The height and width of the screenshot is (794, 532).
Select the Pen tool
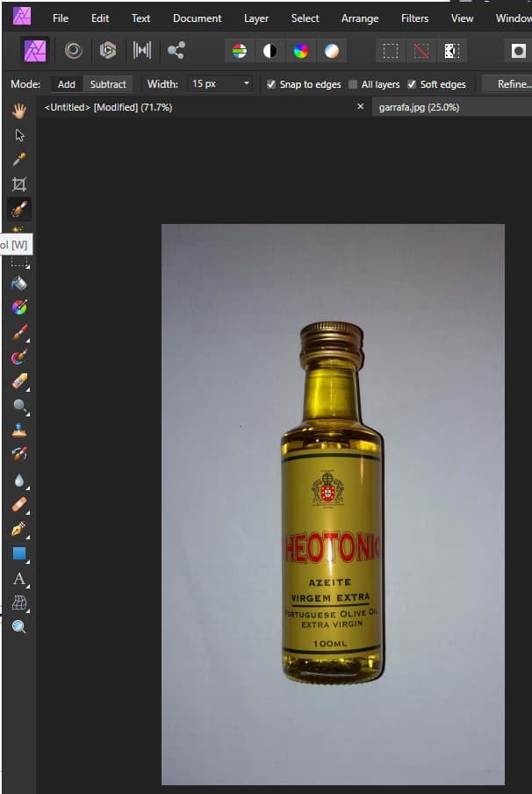coord(19,529)
